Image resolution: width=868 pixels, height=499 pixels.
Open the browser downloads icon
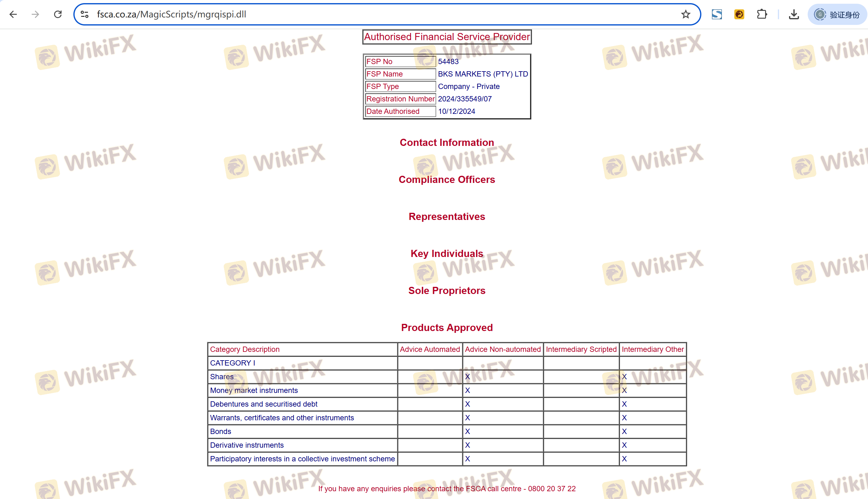[x=794, y=14]
